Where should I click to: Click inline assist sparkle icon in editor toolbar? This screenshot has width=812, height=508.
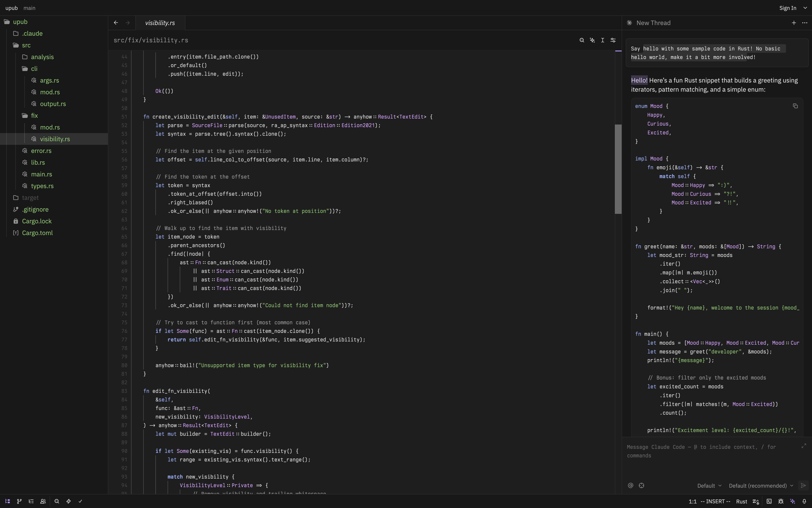click(x=592, y=40)
